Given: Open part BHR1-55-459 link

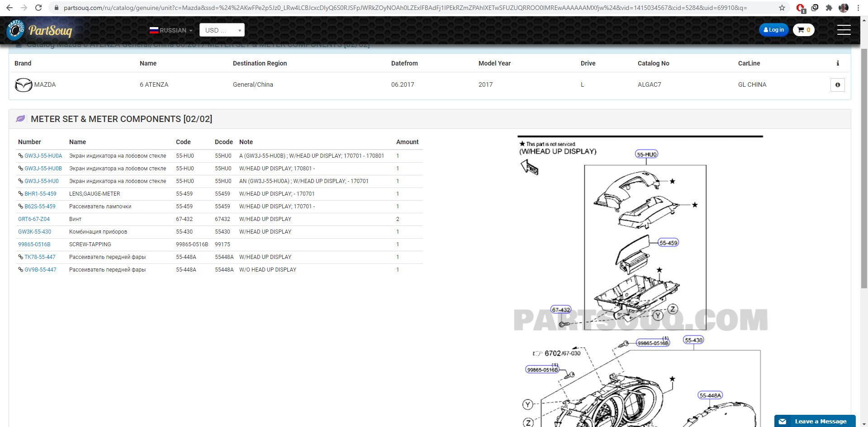Looking at the screenshot, I should (40, 194).
